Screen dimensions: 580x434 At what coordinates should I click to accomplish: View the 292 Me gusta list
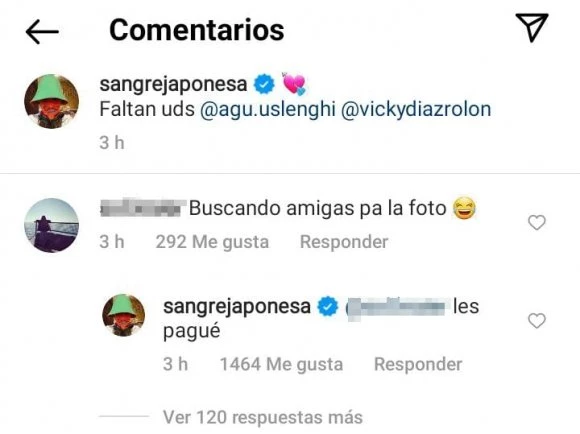point(212,242)
